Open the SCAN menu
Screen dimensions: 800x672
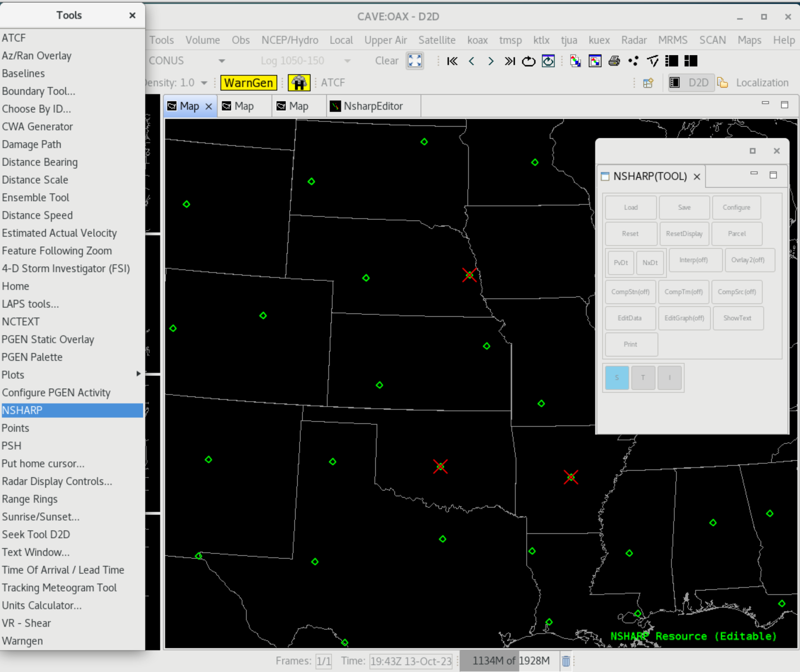click(x=712, y=40)
